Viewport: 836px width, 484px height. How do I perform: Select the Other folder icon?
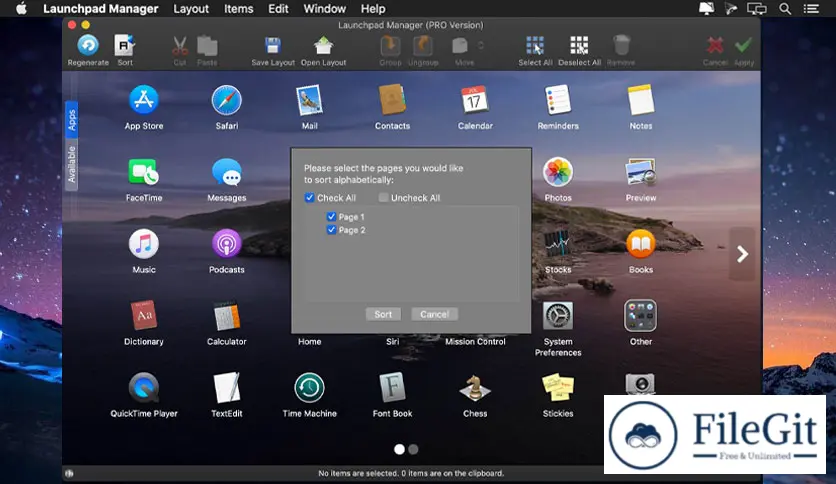click(640, 316)
